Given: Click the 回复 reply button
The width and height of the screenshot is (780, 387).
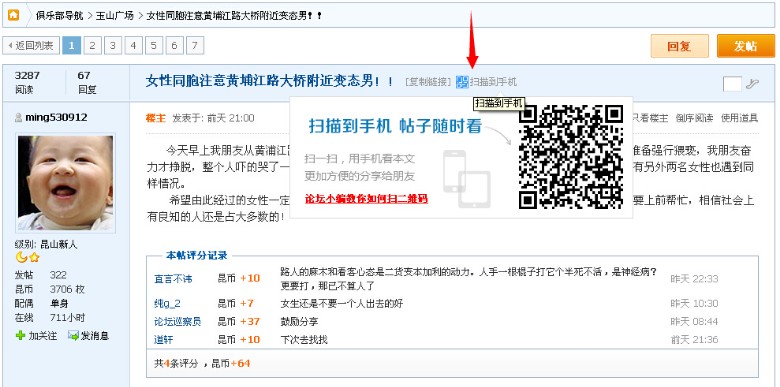Looking at the screenshot, I should point(680,46).
